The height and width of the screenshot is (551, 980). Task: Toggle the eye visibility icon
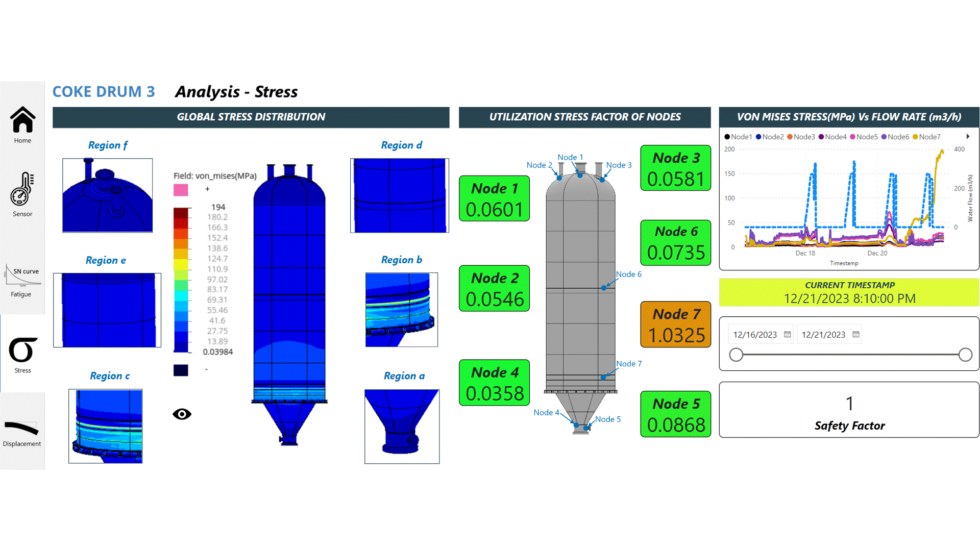[182, 414]
